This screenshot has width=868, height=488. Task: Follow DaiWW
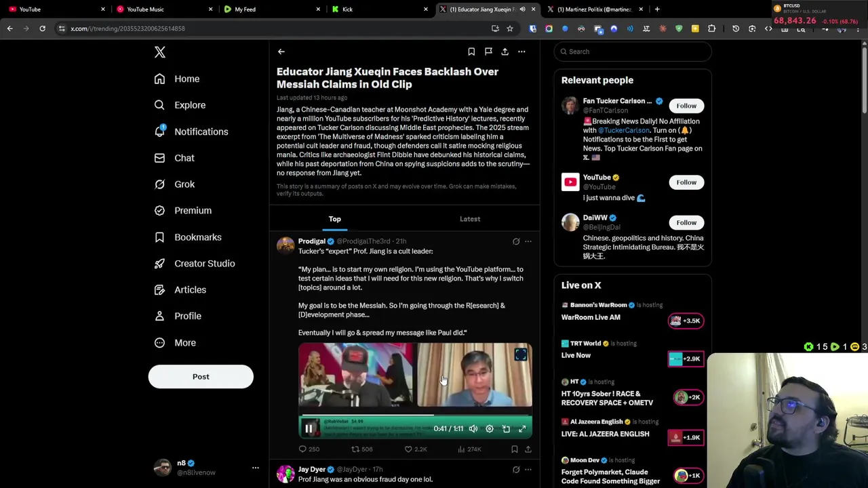pos(686,222)
